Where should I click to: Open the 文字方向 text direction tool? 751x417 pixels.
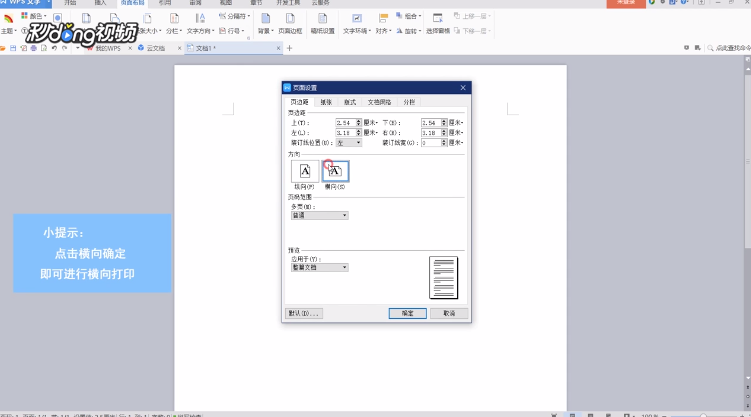click(x=200, y=23)
